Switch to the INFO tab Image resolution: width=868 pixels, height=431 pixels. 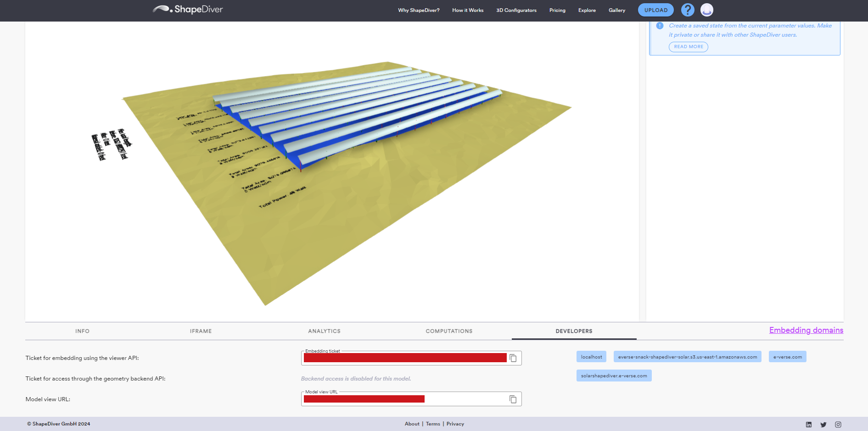click(x=83, y=331)
